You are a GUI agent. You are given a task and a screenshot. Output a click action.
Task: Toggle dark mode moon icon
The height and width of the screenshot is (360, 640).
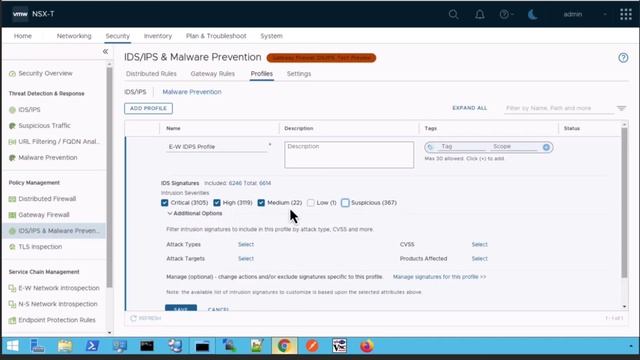[533, 15]
